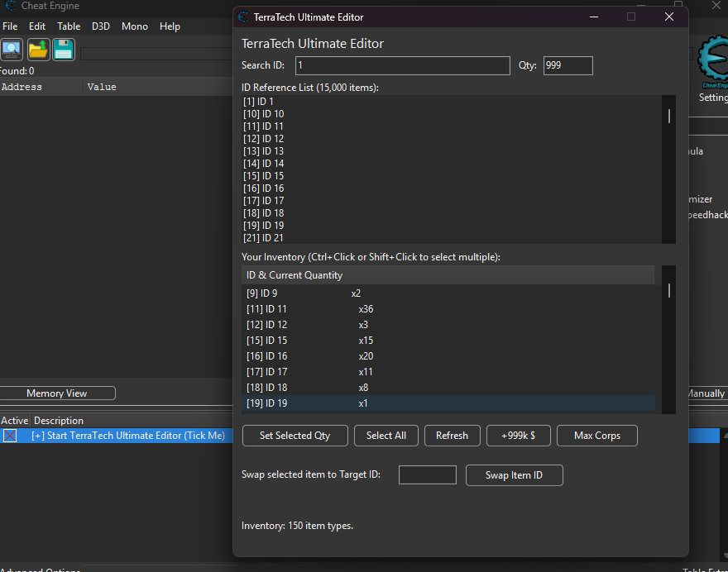Open the Table menu
This screenshot has width=728, height=572.
tap(69, 26)
